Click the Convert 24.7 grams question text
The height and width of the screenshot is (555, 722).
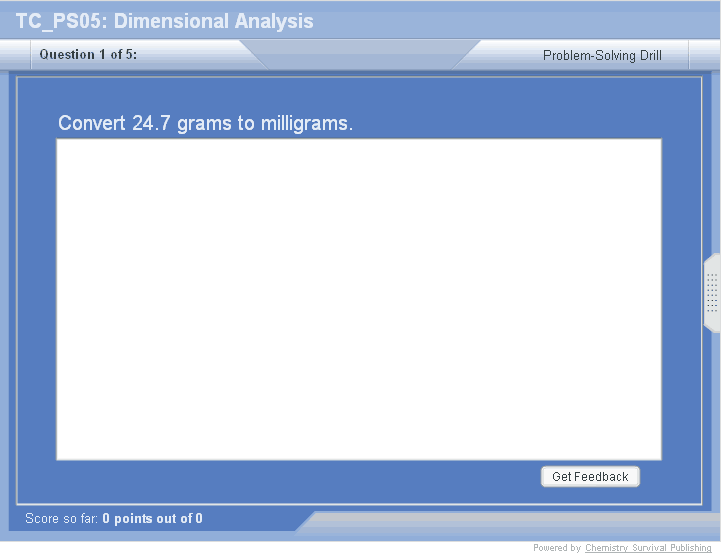click(x=205, y=124)
